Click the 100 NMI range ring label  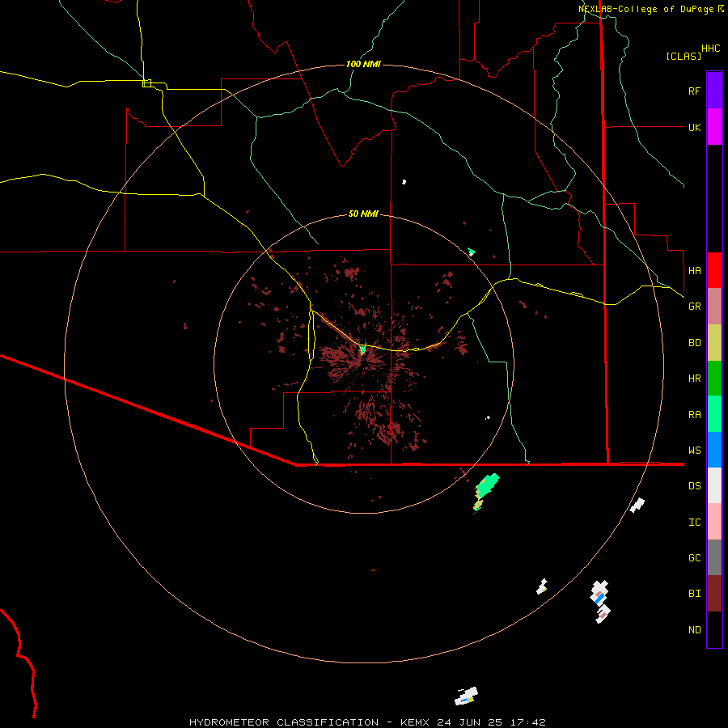click(x=363, y=64)
